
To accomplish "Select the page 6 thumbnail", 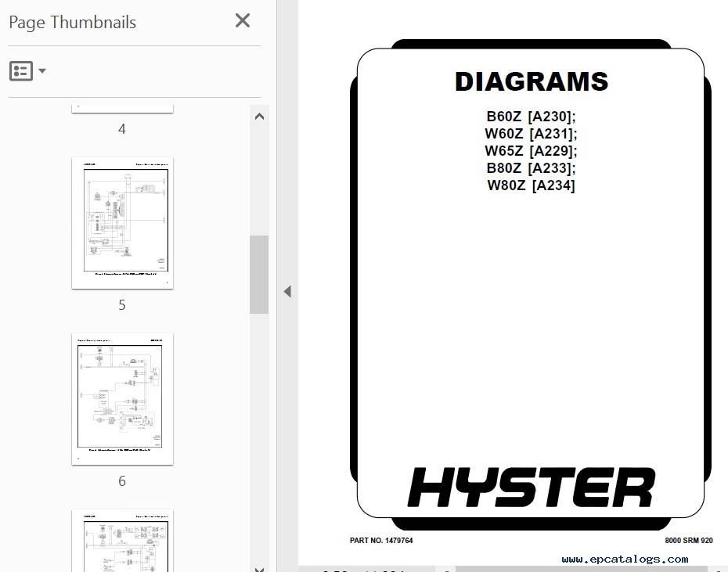I will (x=123, y=399).
